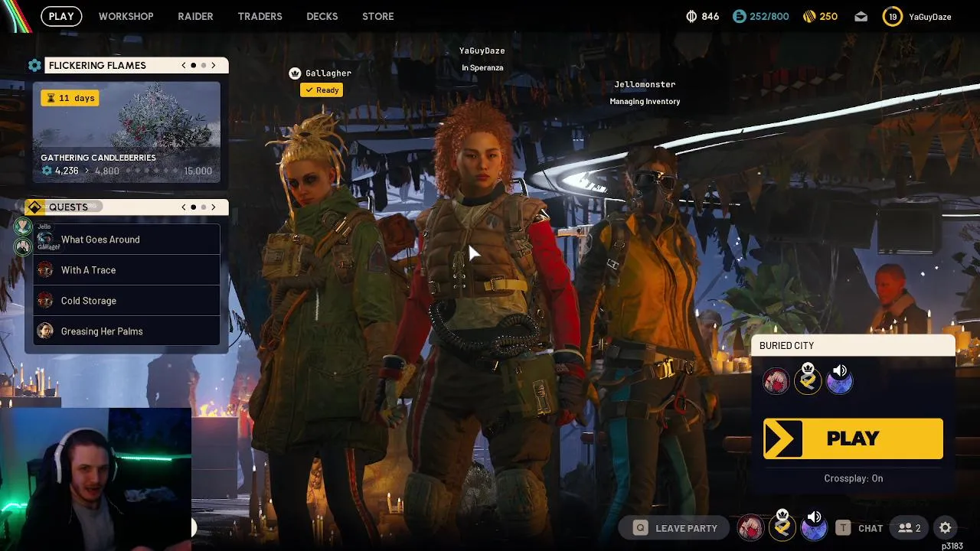Open the level 19 profile ring
Viewport: 980px width, 551px height.
click(x=893, y=16)
